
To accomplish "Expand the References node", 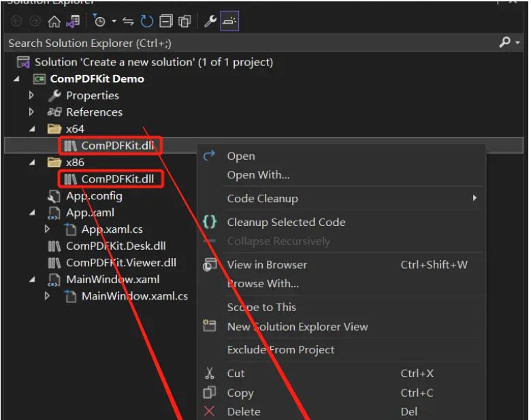I will (31, 112).
